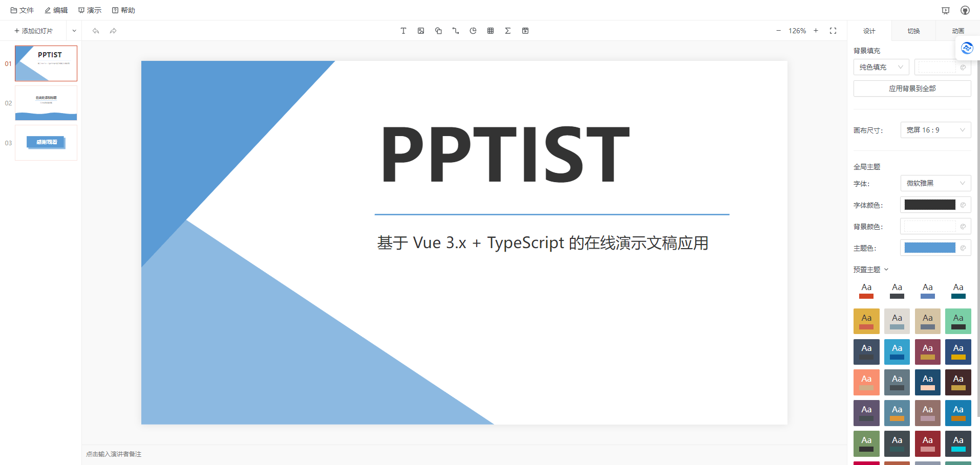Insert a chart into the slide
The width and height of the screenshot is (980, 465).
pos(473,31)
